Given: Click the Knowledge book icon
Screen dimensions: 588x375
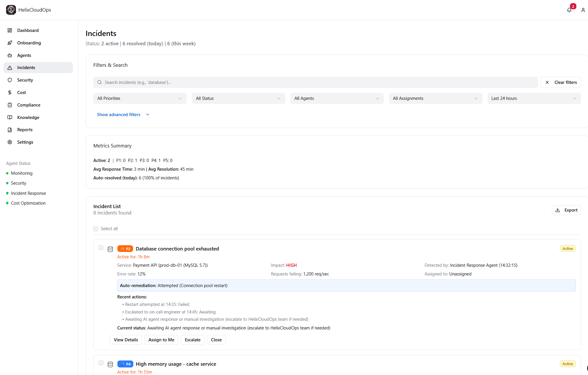Looking at the screenshot, I should 10,118.
